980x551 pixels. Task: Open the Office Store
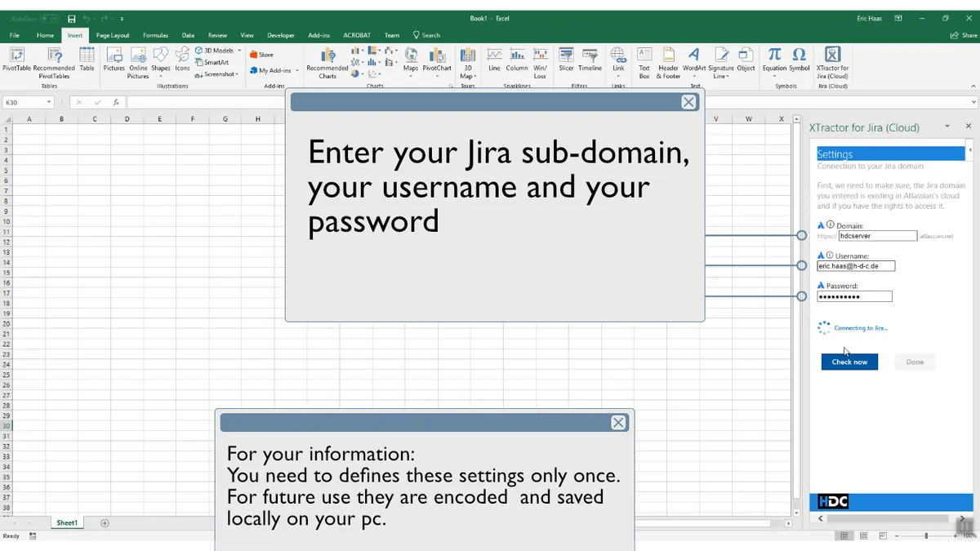click(262, 55)
